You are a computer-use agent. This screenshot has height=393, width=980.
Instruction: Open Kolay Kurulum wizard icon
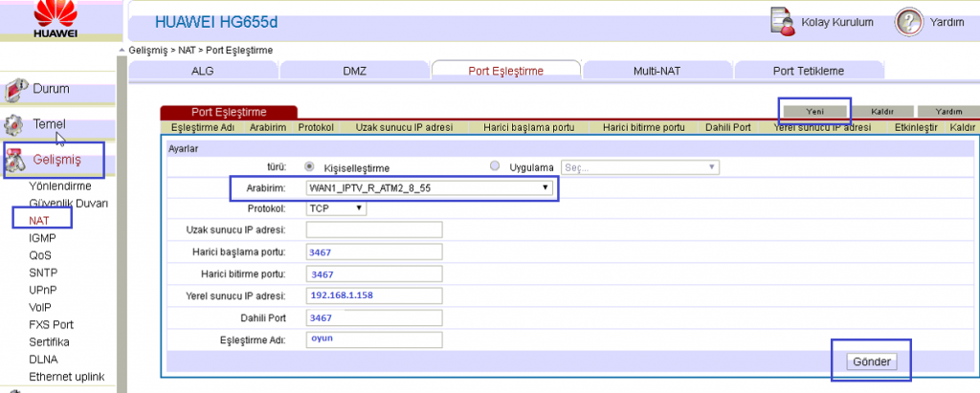pos(783,22)
